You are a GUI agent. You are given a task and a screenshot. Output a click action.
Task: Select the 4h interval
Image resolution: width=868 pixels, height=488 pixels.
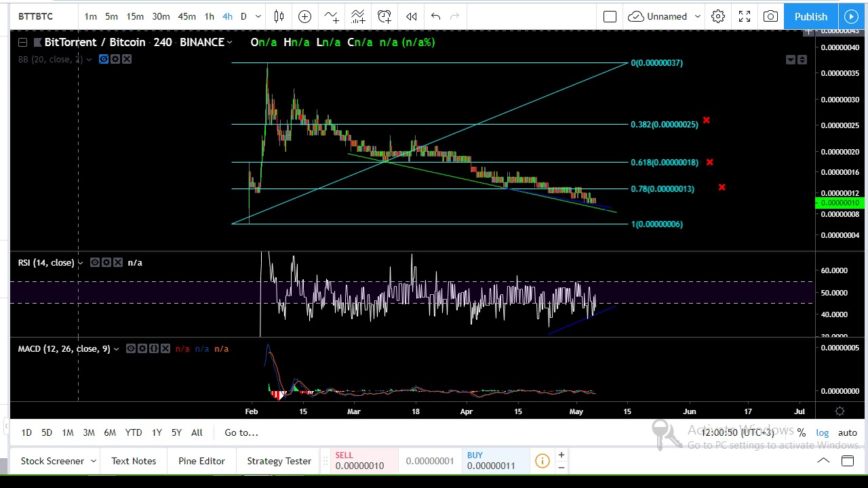click(227, 16)
